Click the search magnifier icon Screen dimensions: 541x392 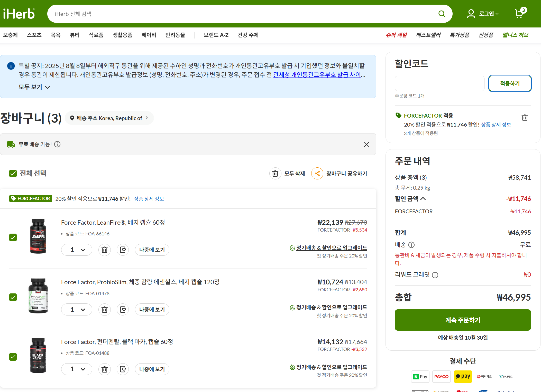(x=442, y=14)
